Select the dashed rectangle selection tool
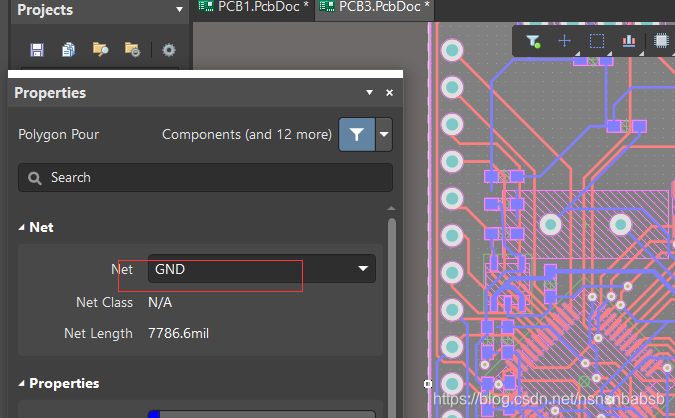Screen dimensions: 675x418 (597, 41)
